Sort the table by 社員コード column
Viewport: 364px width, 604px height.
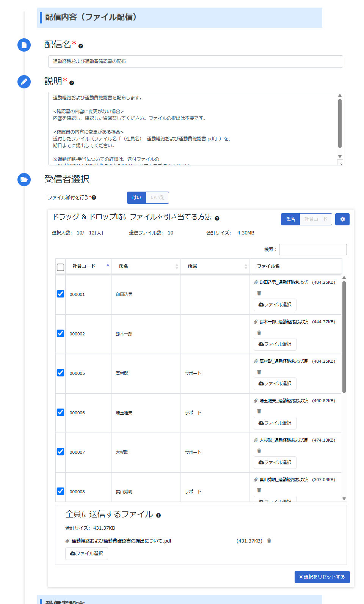89,266
